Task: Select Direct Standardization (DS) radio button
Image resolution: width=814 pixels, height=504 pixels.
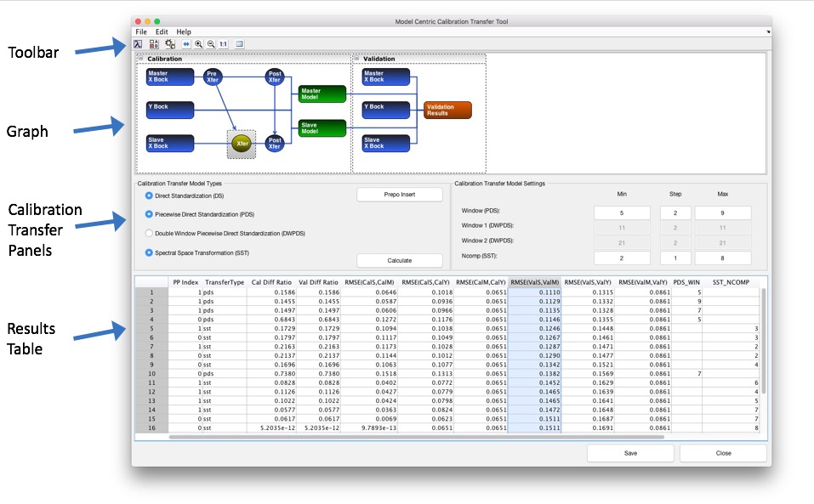Action: (149, 195)
